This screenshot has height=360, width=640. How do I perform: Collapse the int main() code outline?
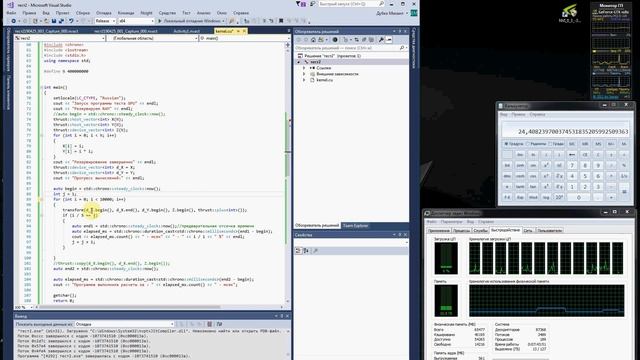click(41, 87)
